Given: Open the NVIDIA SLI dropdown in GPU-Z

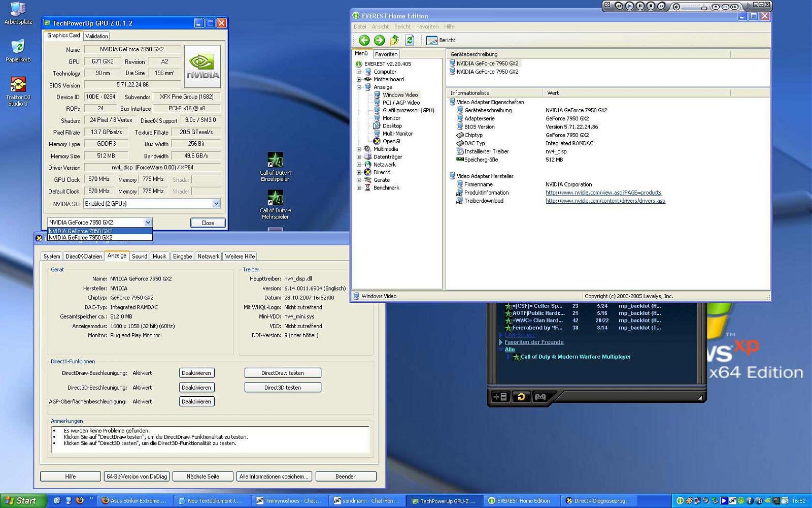Looking at the screenshot, I should point(216,204).
